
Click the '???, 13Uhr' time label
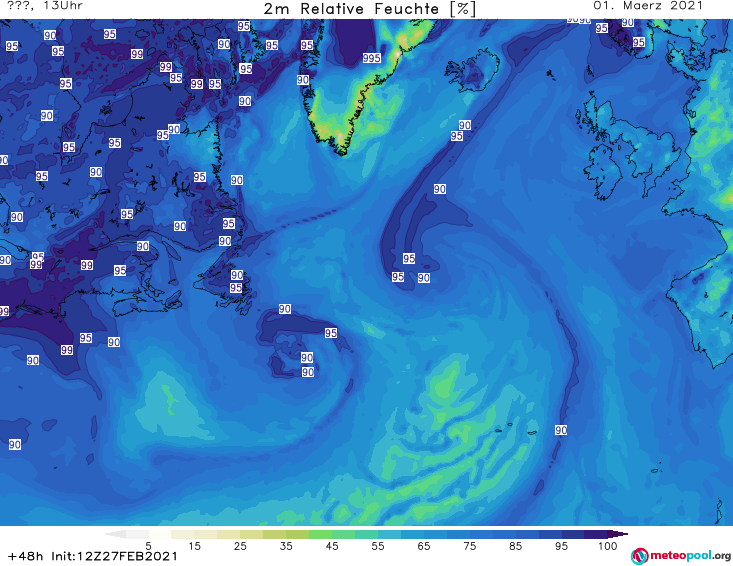[45, 6]
